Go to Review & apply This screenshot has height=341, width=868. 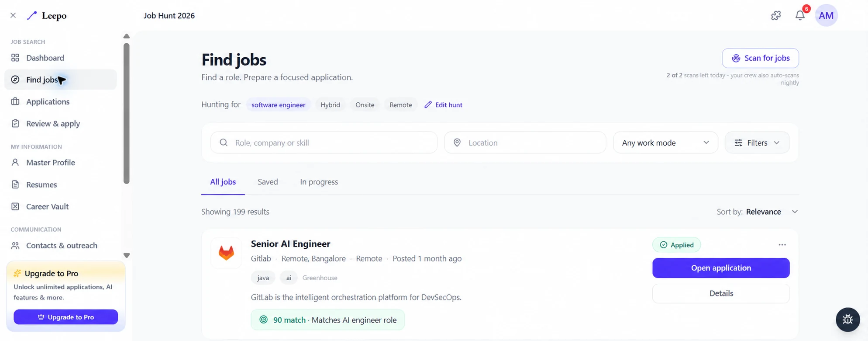point(61,123)
